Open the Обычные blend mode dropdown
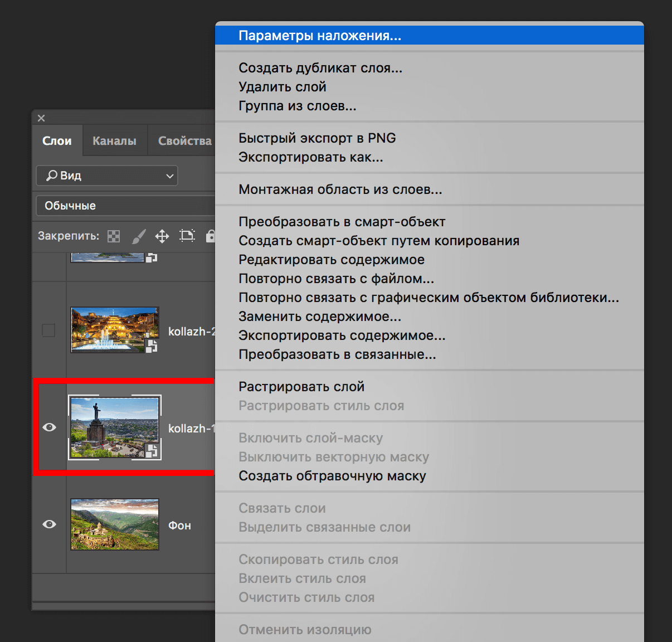This screenshot has width=672, height=642. pyautogui.click(x=125, y=206)
